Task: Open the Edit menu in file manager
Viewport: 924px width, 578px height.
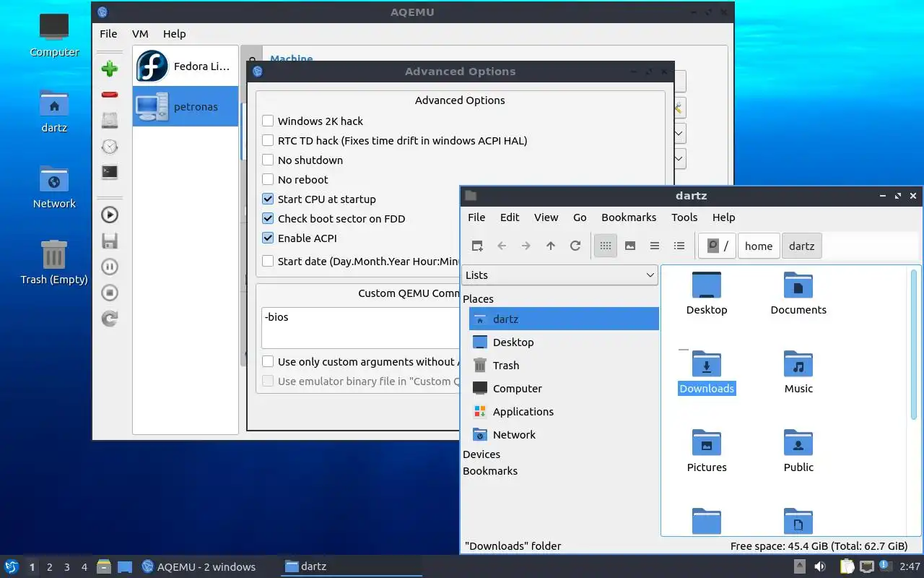Action: click(510, 217)
